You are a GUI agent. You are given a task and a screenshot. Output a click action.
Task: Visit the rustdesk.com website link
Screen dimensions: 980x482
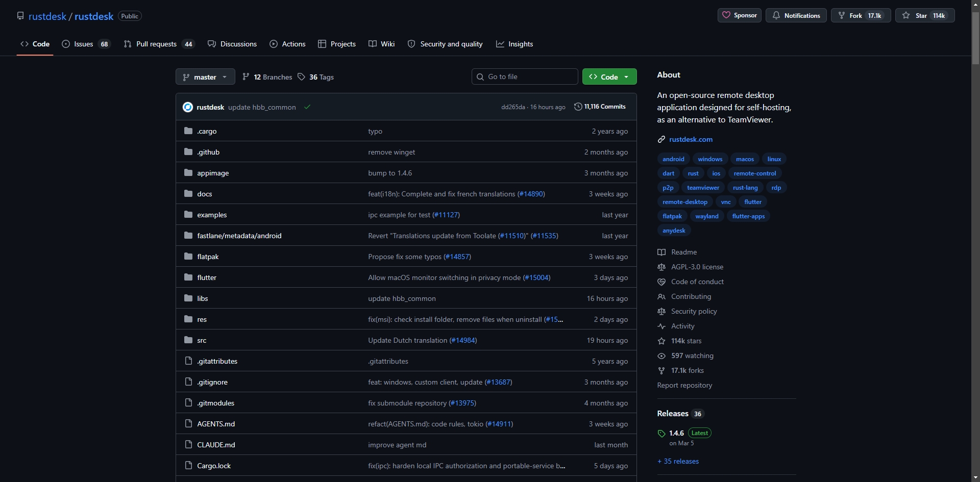[x=691, y=139]
